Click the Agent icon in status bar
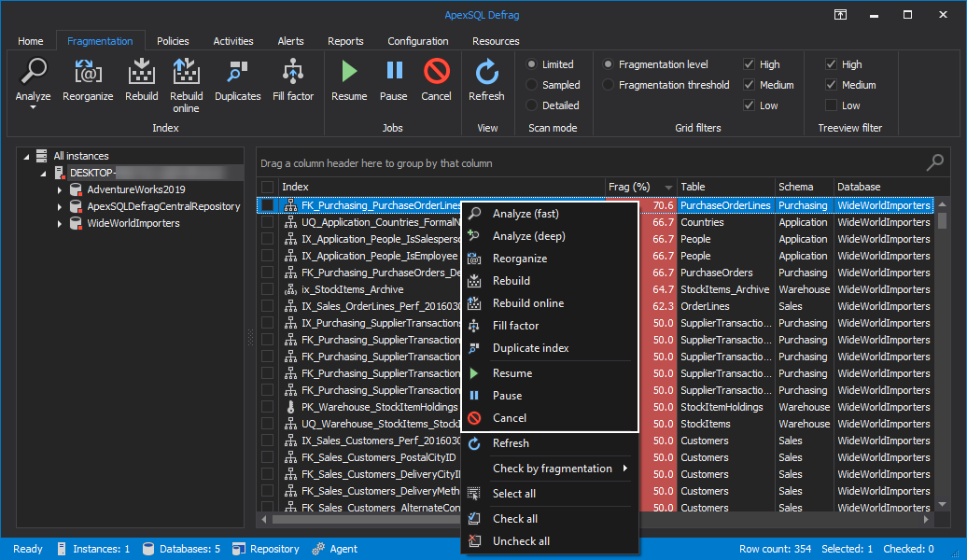Screen dimensions: 967x560 318,549
